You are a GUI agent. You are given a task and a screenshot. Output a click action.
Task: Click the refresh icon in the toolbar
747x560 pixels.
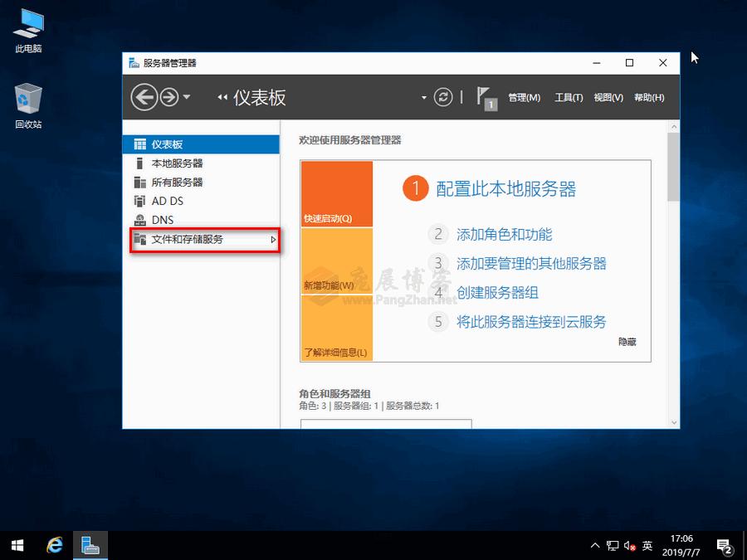coord(442,97)
